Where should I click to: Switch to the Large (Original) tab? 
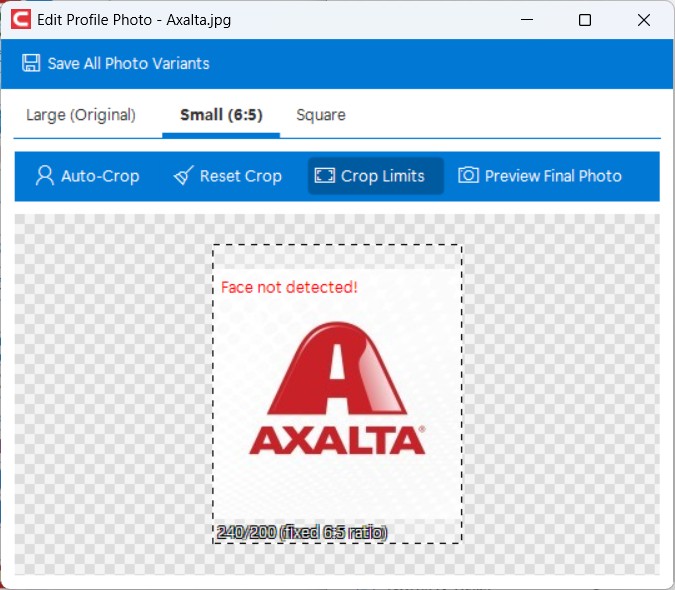(81, 115)
